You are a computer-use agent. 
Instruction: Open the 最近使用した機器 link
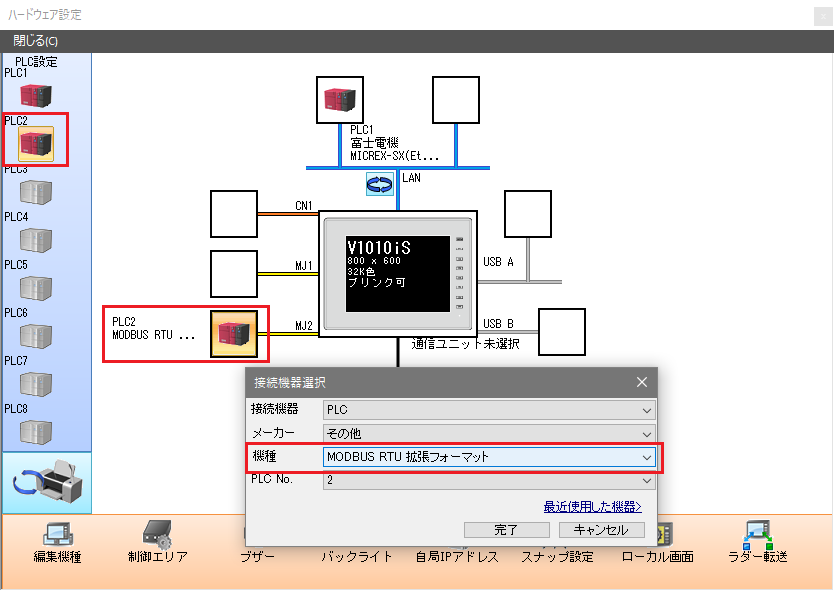point(592,507)
